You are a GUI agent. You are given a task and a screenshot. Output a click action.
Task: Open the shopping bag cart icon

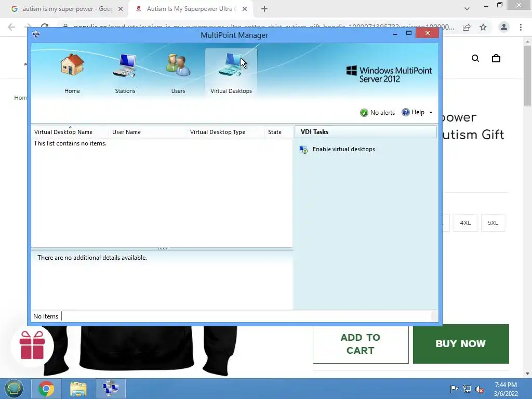click(x=496, y=58)
